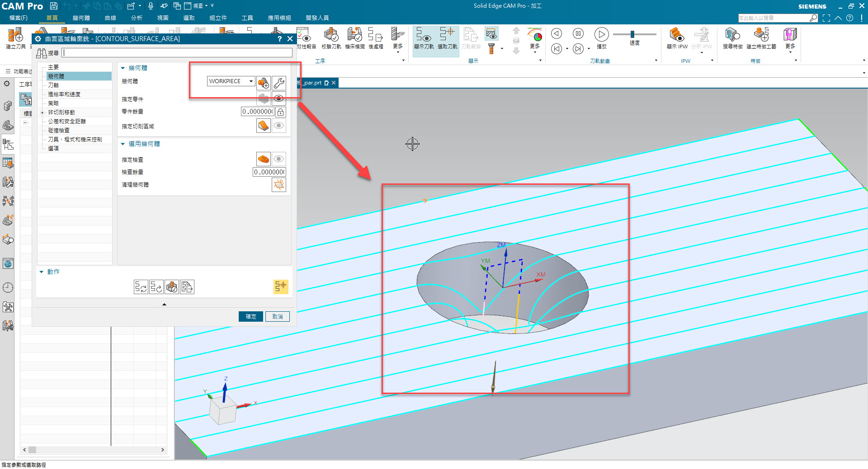Click the pause button in 刀軌動畫 group
The height and width of the screenshot is (469, 868).
point(578,33)
